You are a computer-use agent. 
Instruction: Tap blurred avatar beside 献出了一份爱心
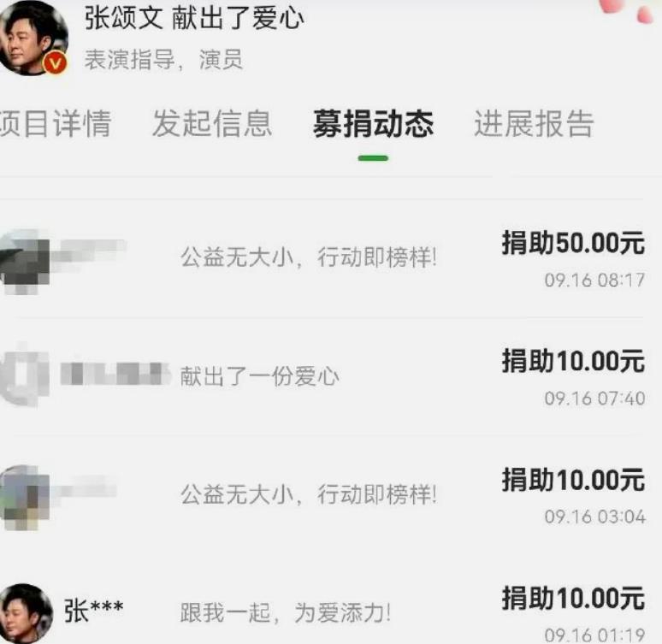point(26,375)
